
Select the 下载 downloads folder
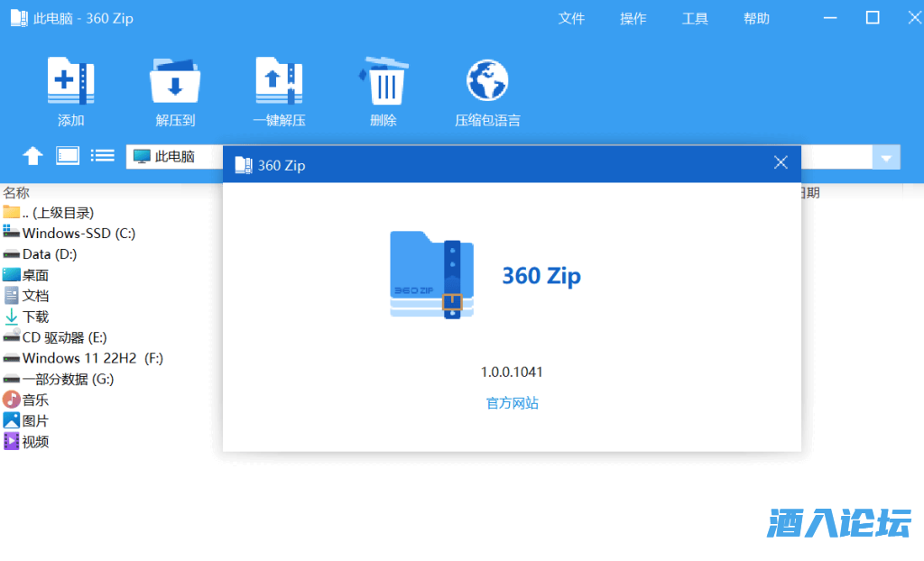35,317
